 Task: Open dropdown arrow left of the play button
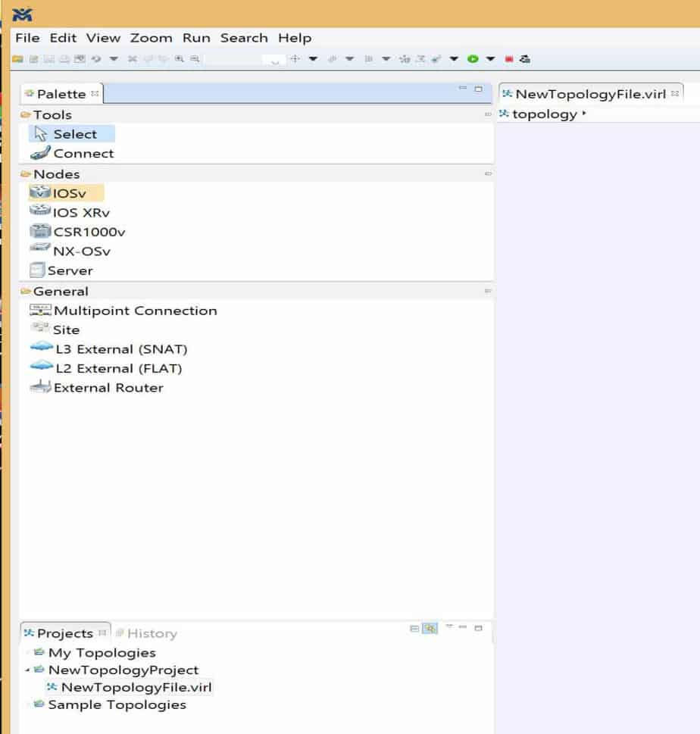[x=454, y=59]
